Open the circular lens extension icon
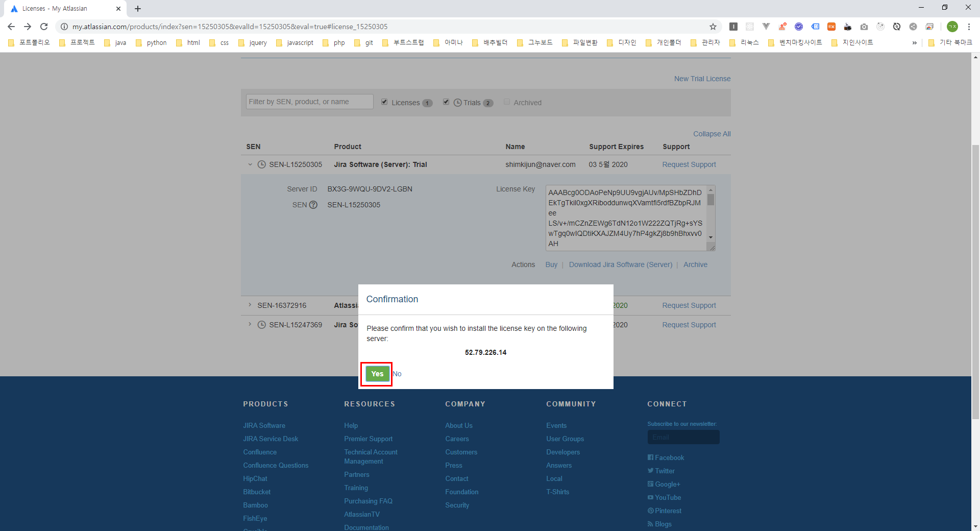Viewport: 980px width, 531px height. click(880, 27)
